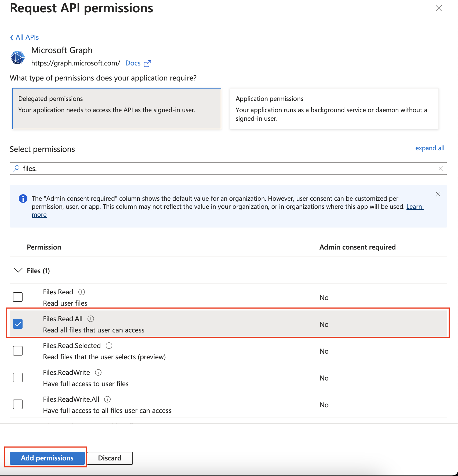
Task: Open Docs external link icon
Action: point(147,64)
